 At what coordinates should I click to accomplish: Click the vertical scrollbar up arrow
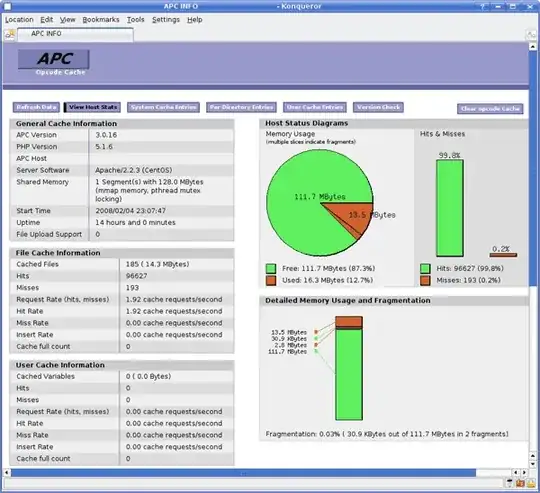[533, 46]
